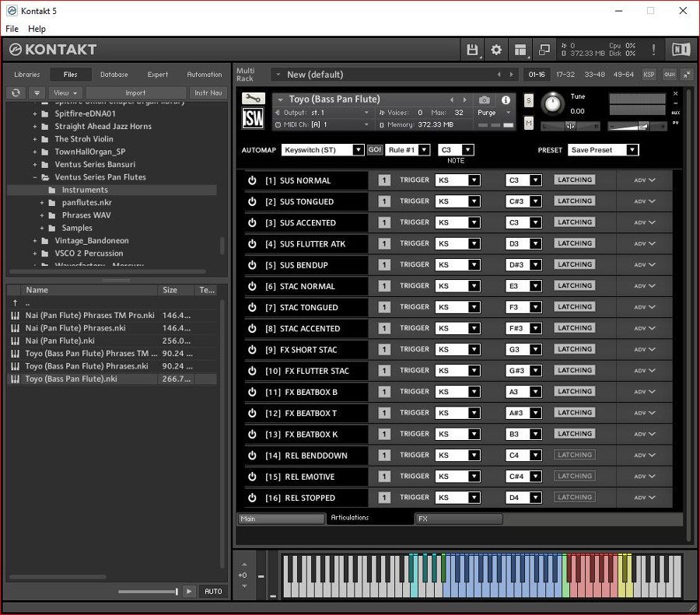Viewport: 700px width, 615px height.
Task: Open D#3 note dropdown for SUS BENDUP
Action: pos(523,264)
